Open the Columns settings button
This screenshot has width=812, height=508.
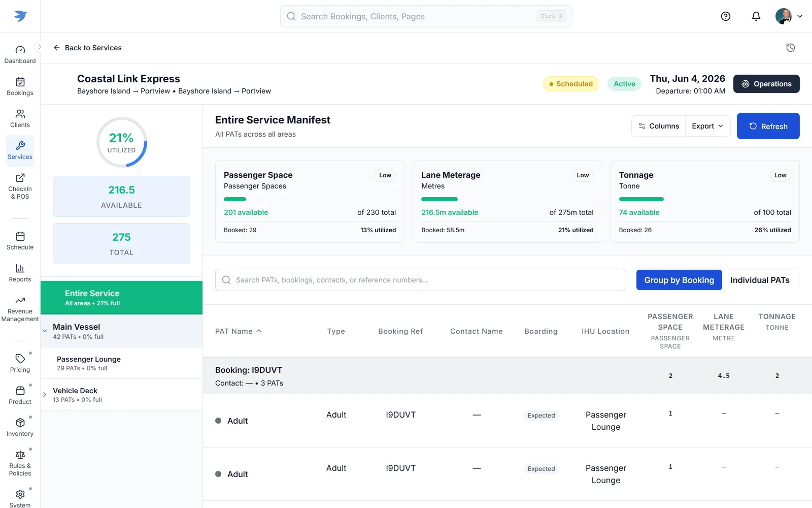point(658,126)
